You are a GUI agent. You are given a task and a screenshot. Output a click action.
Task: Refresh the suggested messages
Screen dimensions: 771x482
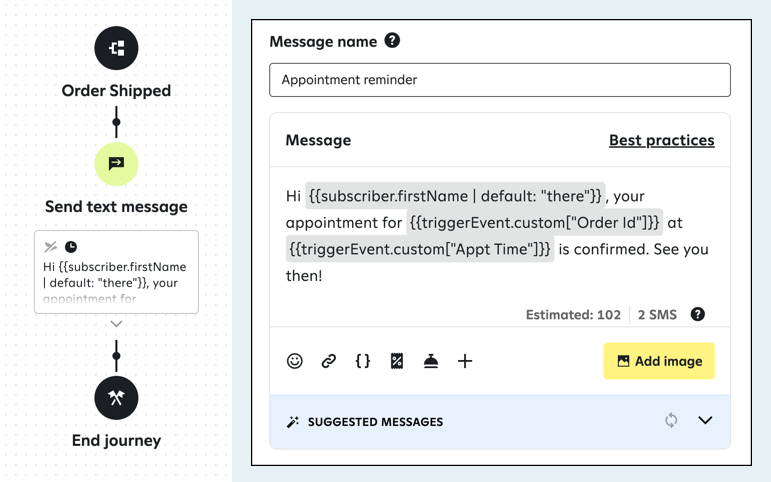coord(671,421)
